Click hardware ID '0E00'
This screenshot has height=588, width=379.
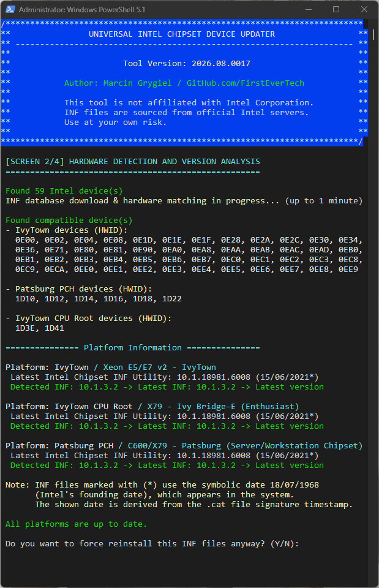pos(25,240)
